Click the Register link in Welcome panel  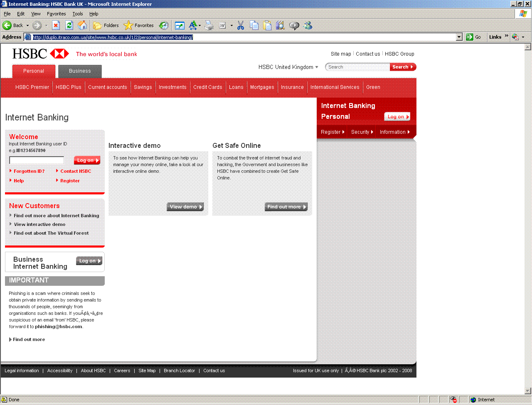click(70, 181)
